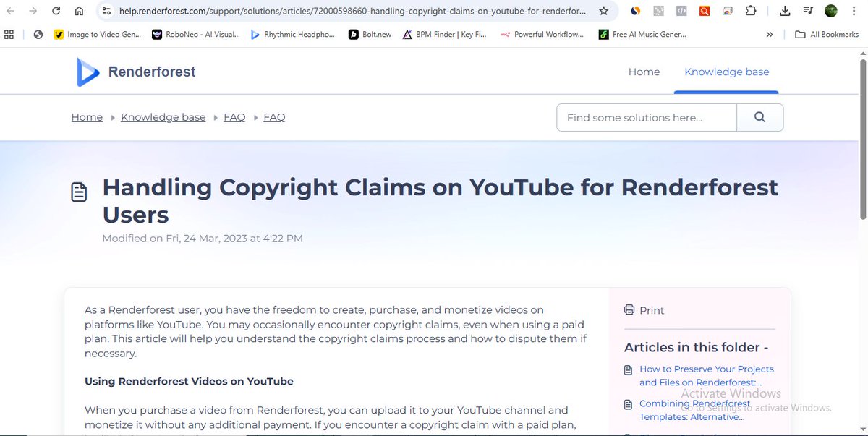Open the apps grid in bookmarks bar
The height and width of the screenshot is (436, 868).
tap(9, 34)
